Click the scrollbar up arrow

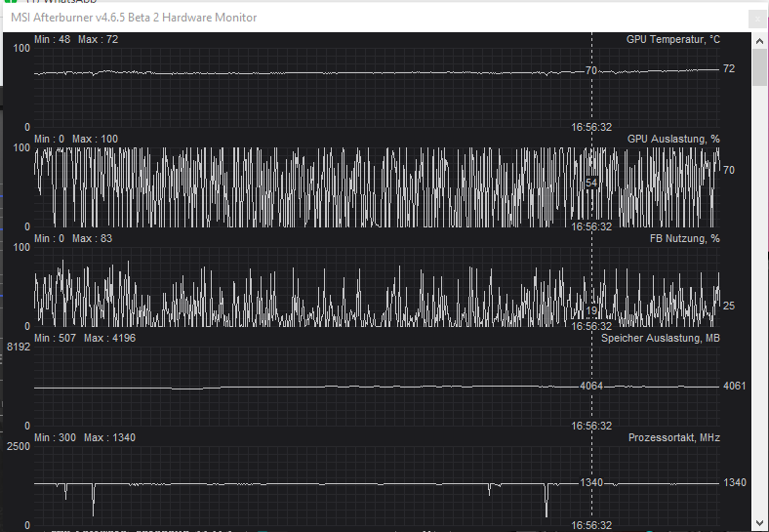(x=759, y=41)
